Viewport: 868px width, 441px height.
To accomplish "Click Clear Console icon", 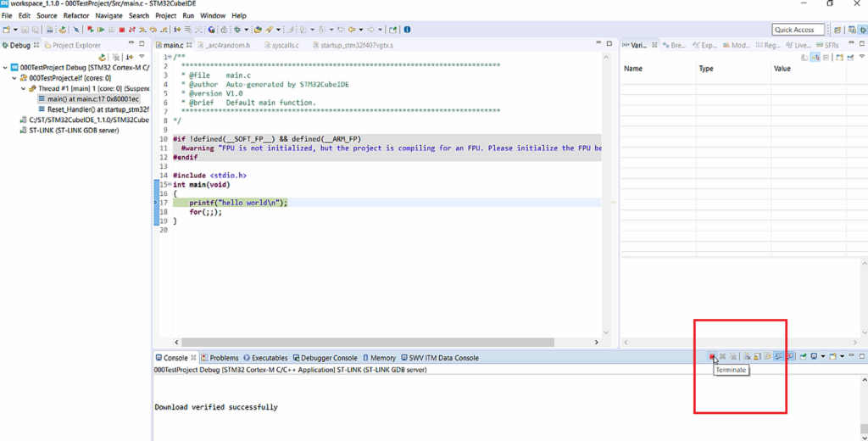I will pyautogui.click(x=747, y=357).
